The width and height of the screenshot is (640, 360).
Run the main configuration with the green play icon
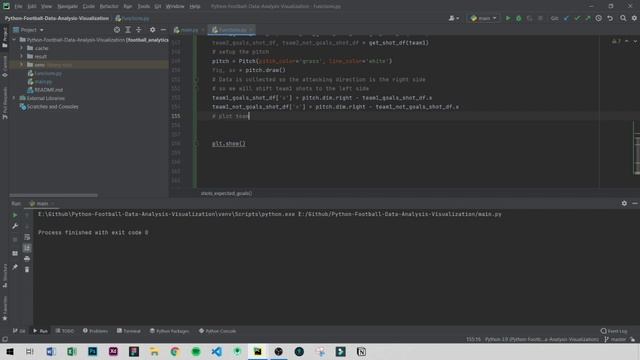click(508, 18)
